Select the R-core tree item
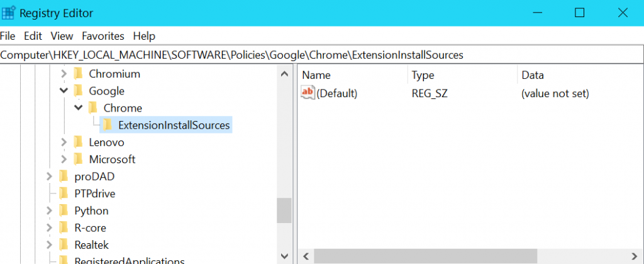Screen dimensions: 644x264 pyautogui.click(x=91, y=228)
